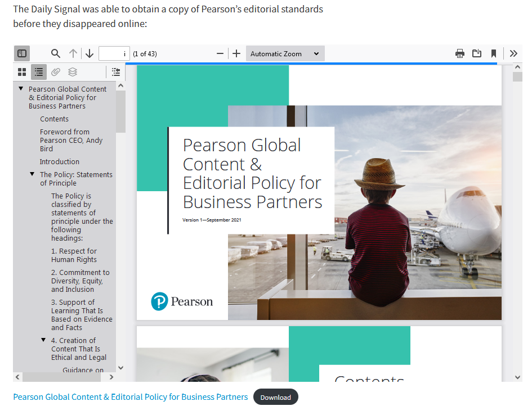Open the Contents outline entry
Screen dimensions: 532x415
pyautogui.click(x=54, y=119)
